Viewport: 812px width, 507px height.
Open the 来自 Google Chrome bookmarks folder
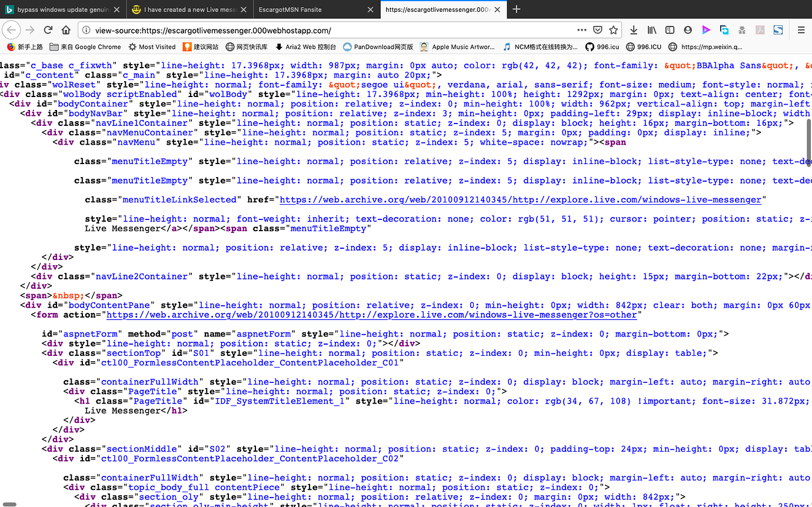(85, 47)
